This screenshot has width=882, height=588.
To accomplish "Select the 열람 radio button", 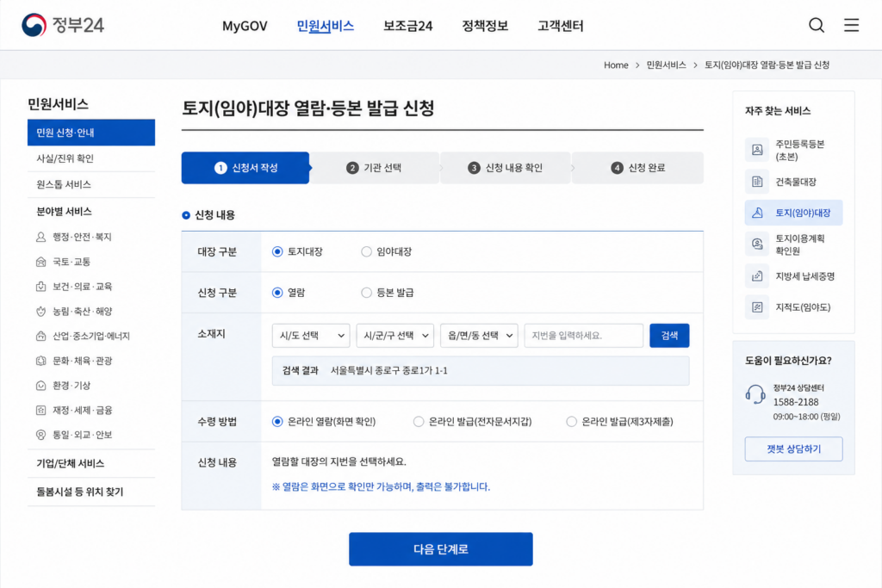I will [277, 293].
